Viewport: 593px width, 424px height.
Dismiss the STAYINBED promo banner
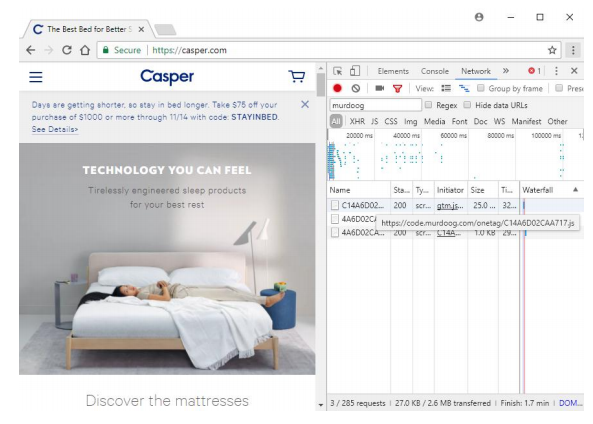pyautogui.click(x=305, y=104)
